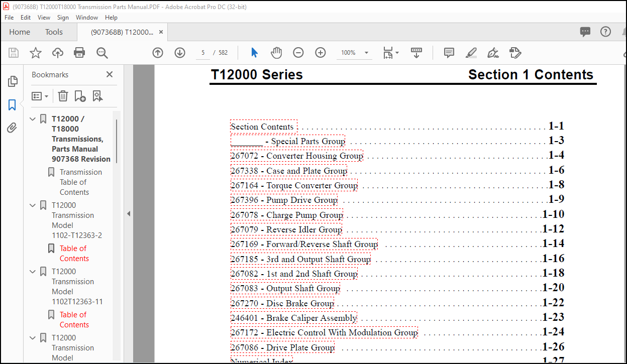Open bookmarks options dropdown
Viewport: 627px width, 364px height.
click(x=40, y=96)
